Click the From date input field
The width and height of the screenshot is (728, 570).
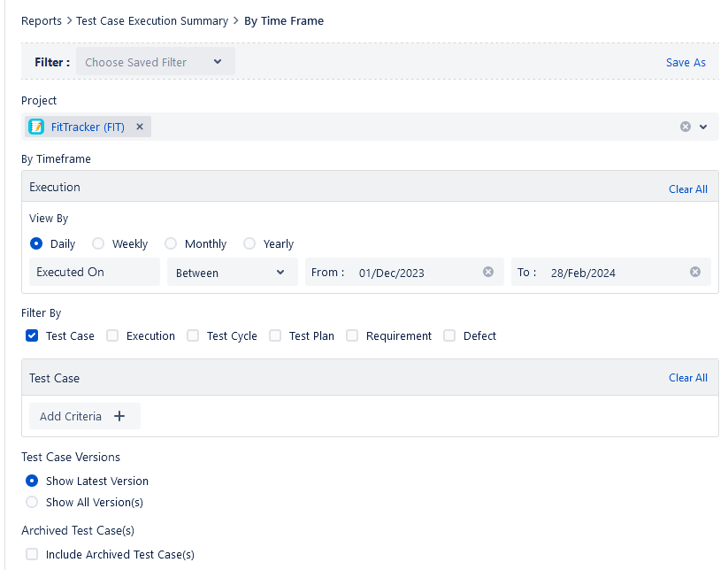click(407, 272)
